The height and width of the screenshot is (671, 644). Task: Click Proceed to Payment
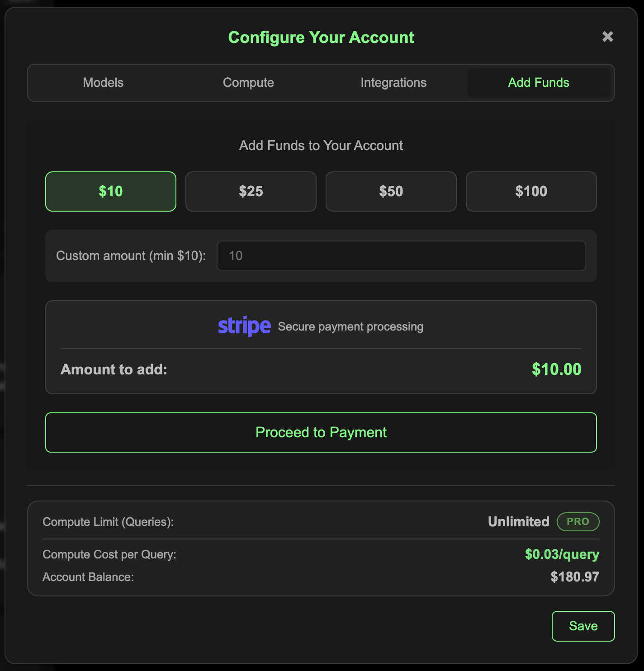pos(321,432)
